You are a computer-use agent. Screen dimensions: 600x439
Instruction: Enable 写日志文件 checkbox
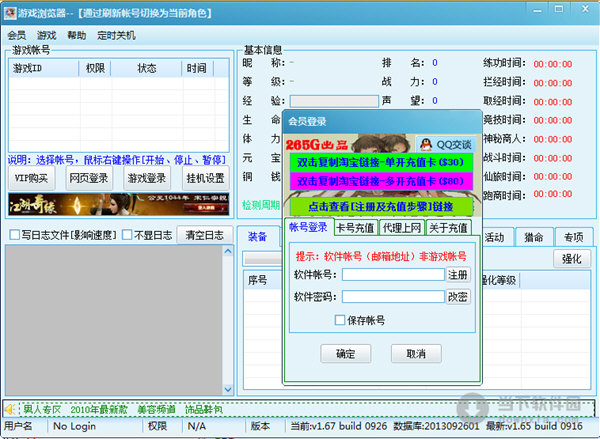[14, 236]
